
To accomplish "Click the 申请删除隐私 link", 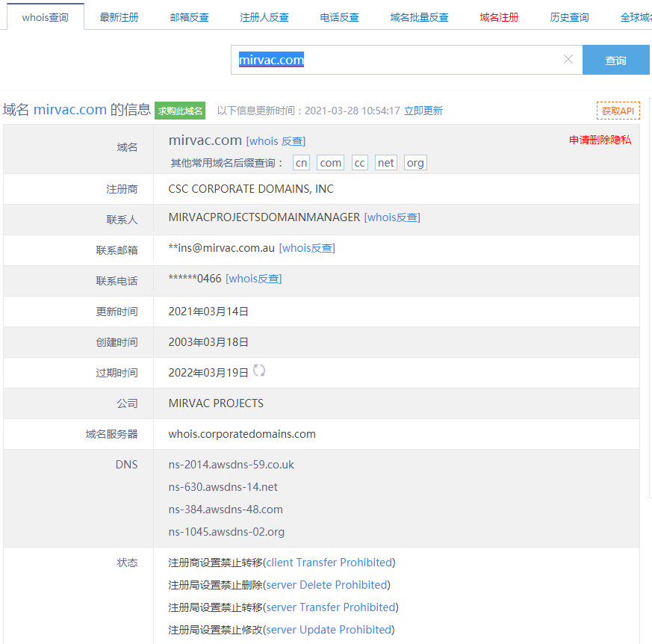I will [600, 140].
